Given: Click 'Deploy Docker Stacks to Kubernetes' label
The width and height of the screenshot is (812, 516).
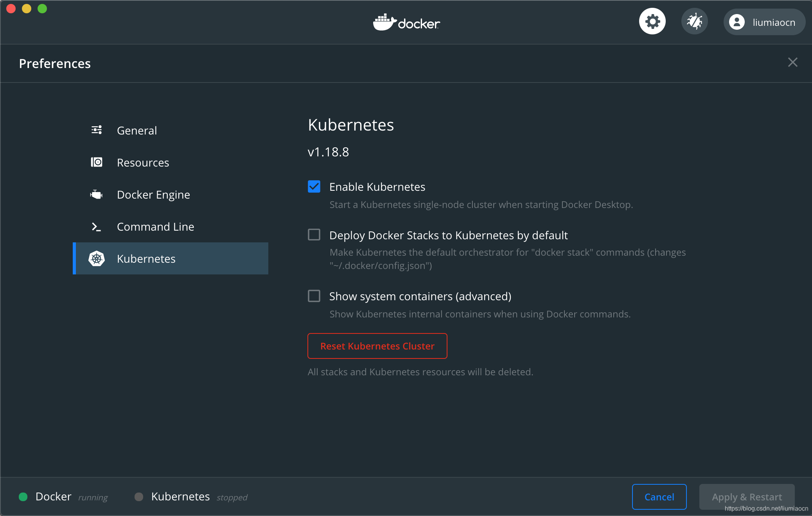Looking at the screenshot, I should tap(448, 235).
